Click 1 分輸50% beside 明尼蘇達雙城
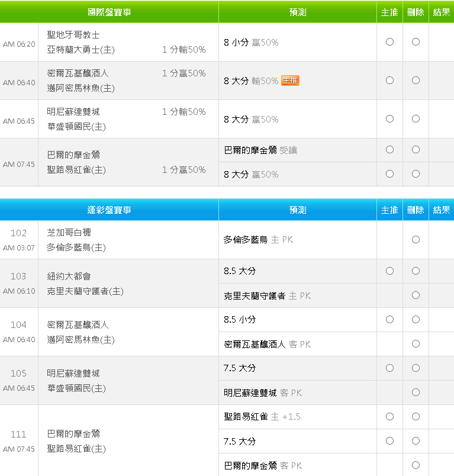Viewport: 454px width, 476px height. (x=184, y=111)
